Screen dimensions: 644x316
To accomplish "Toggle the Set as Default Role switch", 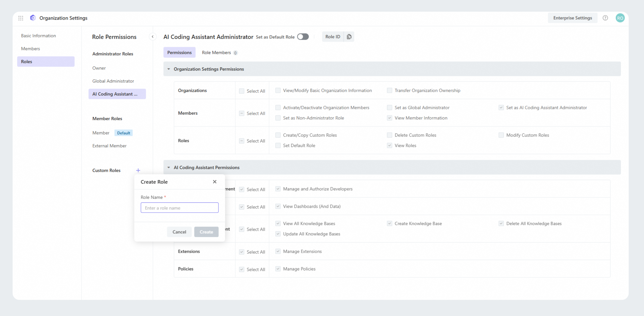I will pos(303,37).
